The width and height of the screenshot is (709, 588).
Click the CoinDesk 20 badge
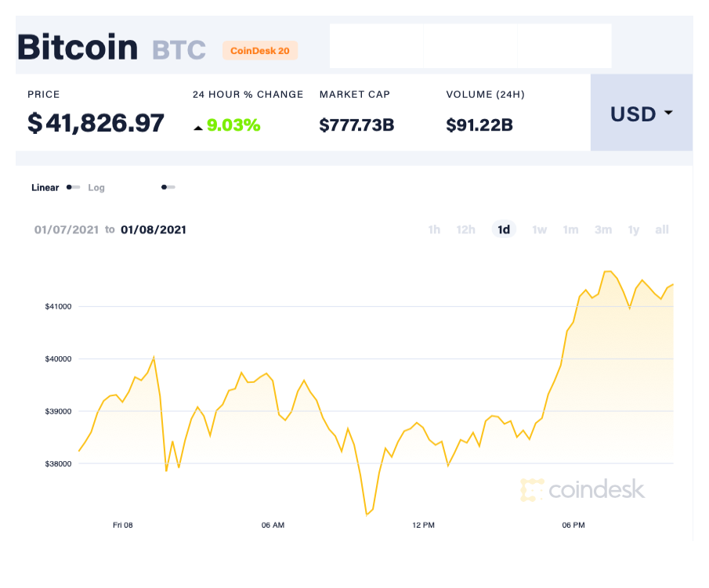(260, 51)
